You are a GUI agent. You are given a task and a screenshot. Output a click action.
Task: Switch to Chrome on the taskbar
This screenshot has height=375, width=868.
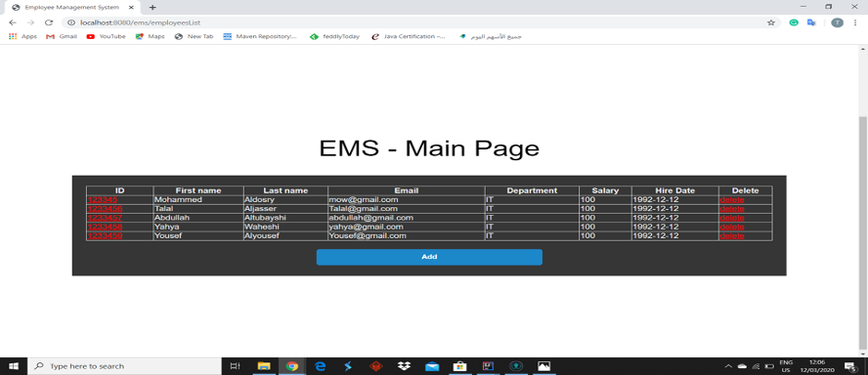292,366
